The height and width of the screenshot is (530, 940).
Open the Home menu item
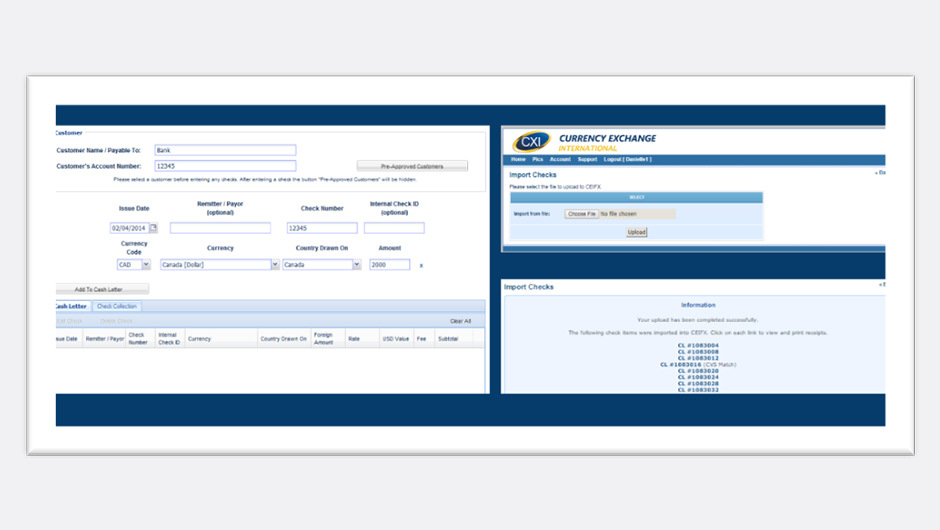click(518, 159)
